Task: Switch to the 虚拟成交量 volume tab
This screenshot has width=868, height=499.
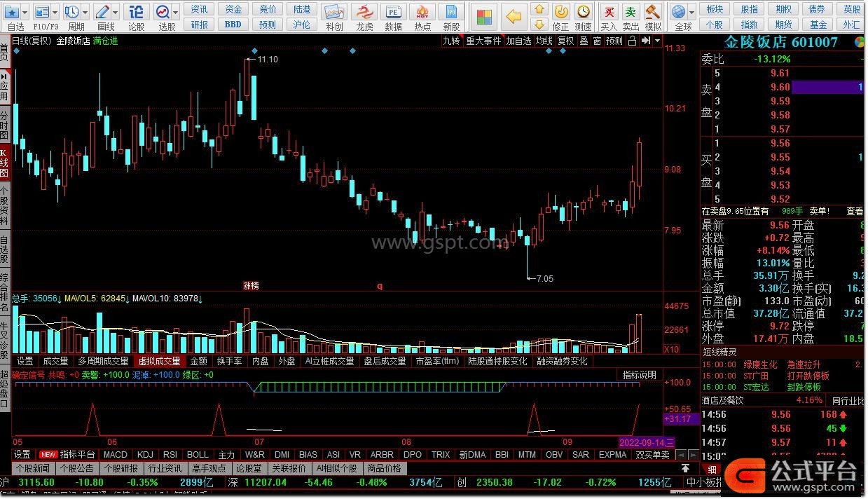Action: pos(158,361)
